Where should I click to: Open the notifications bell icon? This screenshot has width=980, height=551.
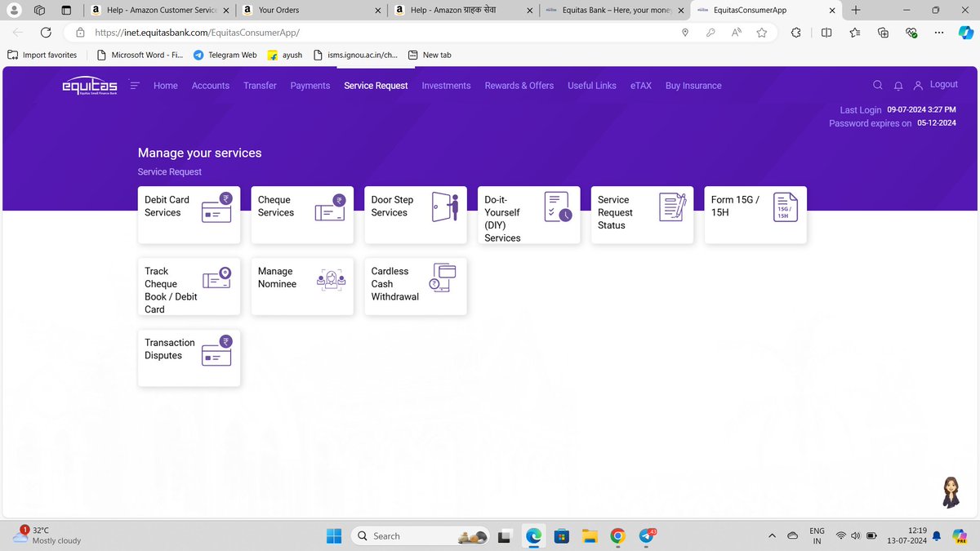coord(898,86)
